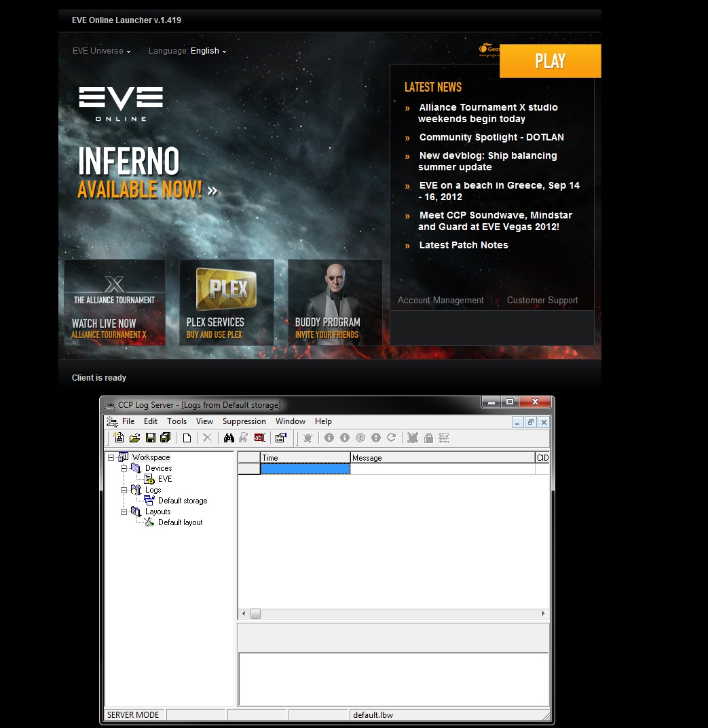Screen dimensions: 708x728
Task: Click the Save All toolbar icon
Action: pos(166,438)
